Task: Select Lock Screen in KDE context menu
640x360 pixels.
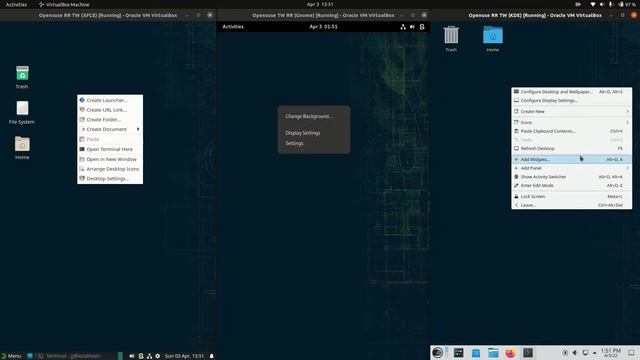Action: pyautogui.click(x=571, y=196)
